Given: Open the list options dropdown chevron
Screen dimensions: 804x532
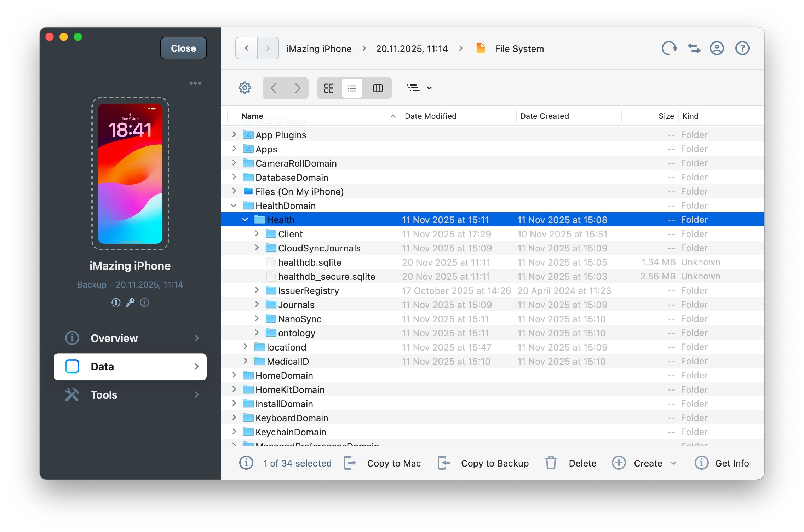Looking at the screenshot, I should pyautogui.click(x=429, y=88).
